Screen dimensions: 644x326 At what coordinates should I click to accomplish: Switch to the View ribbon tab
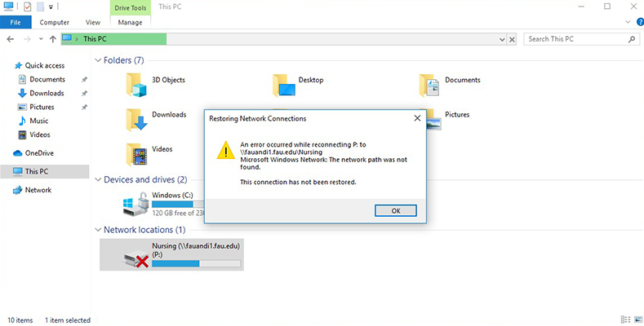click(94, 23)
